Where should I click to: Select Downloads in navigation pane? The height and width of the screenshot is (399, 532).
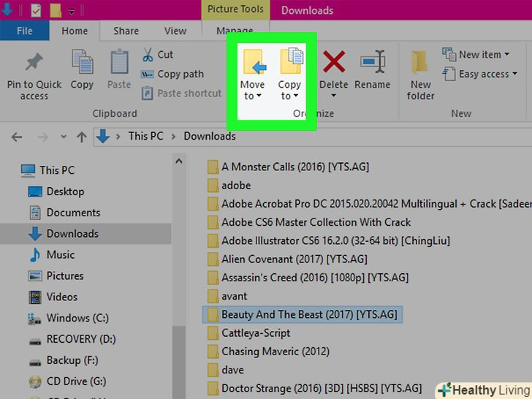(x=64, y=234)
